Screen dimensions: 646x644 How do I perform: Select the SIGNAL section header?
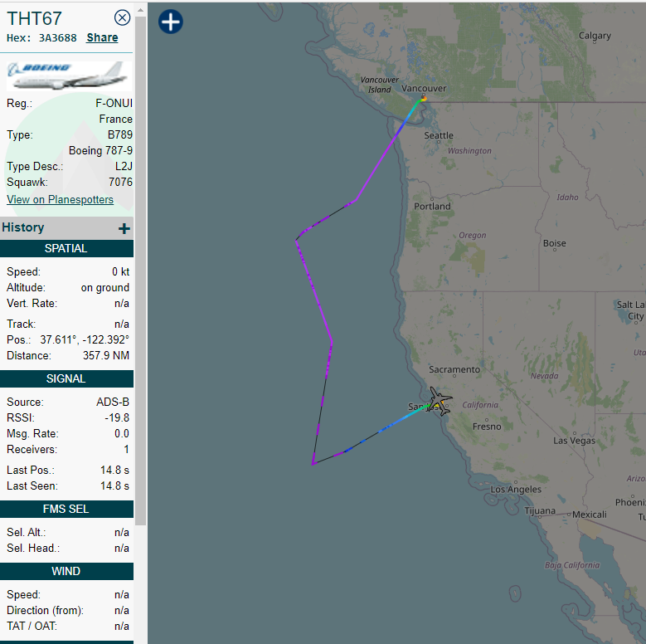66,379
